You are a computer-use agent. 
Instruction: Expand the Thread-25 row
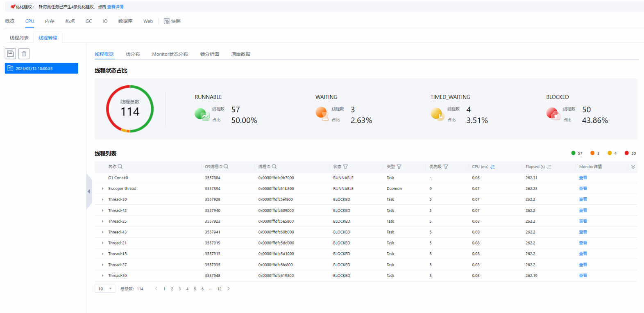[102, 221]
